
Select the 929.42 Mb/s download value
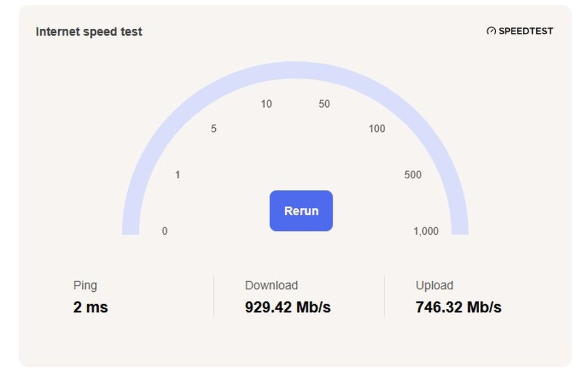(x=288, y=307)
